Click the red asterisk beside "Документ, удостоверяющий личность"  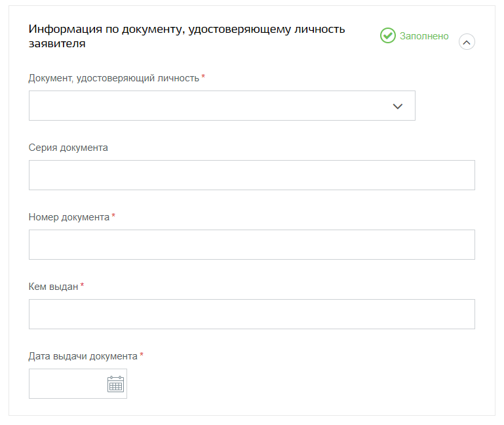tap(203, 77)
